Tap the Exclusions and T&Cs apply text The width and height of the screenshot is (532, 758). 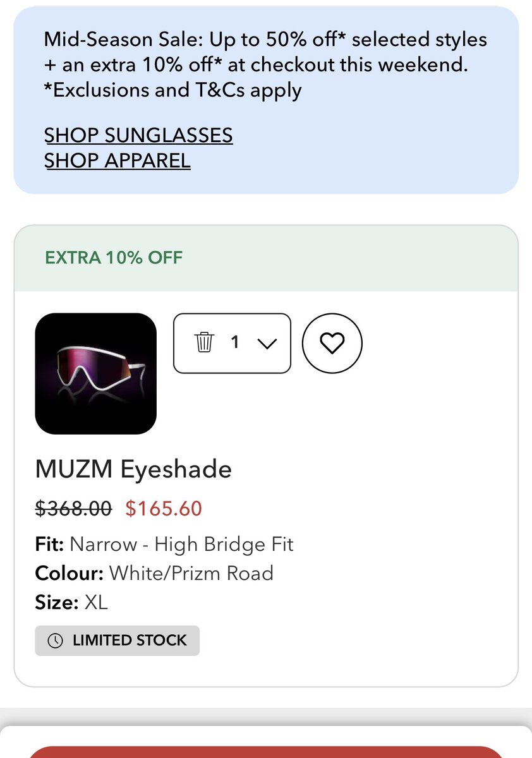[172, 90]
